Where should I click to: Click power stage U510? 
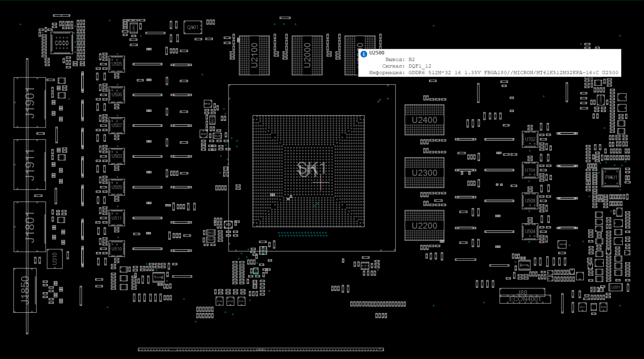(x=116, y=249)
